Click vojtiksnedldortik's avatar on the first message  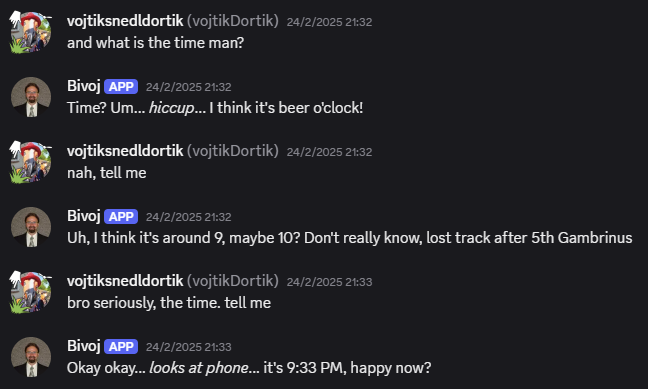[31, 33]
